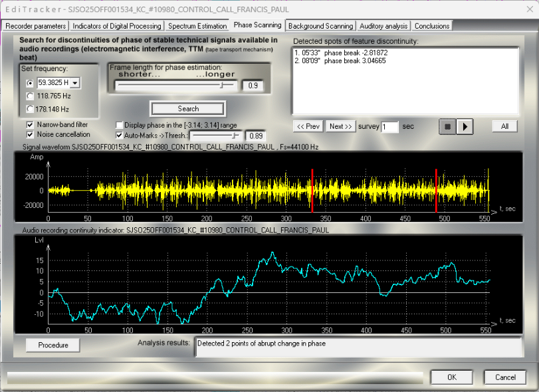Enable Display phase in range checkbox
The height and width of the screenshot is (392, 539).
click(x=120, y=125)
